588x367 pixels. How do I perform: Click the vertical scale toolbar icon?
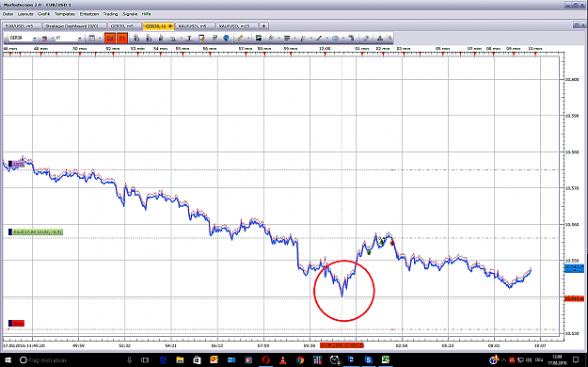point(190,38)
